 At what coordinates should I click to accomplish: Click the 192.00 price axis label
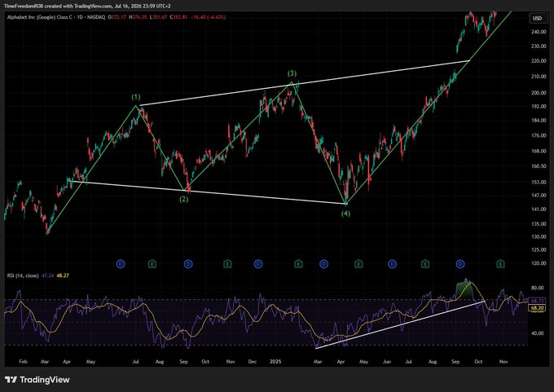point(537,106)
